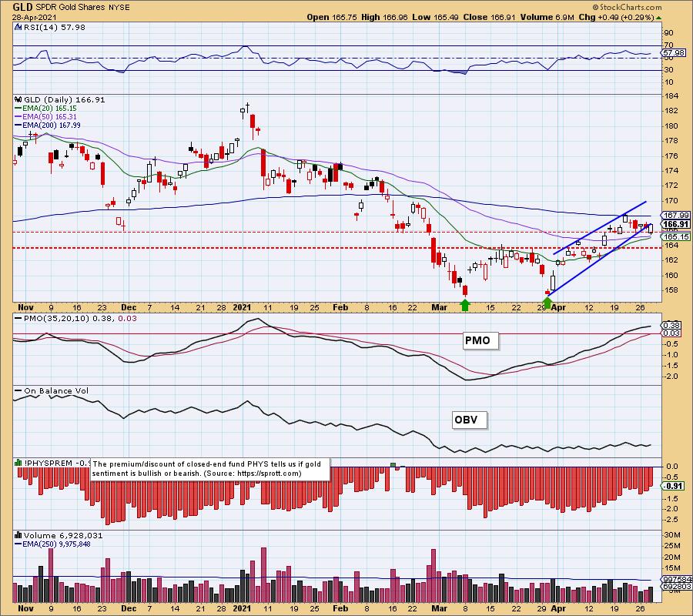
Task: Click the Low 165.49 value
Action: pos(435,17)
